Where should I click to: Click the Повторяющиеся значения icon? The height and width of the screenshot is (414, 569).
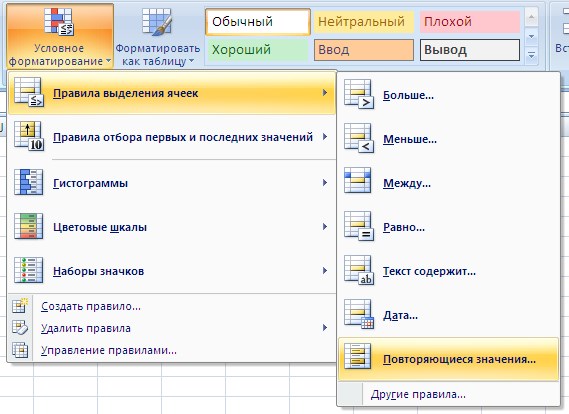tap(358, 357)
